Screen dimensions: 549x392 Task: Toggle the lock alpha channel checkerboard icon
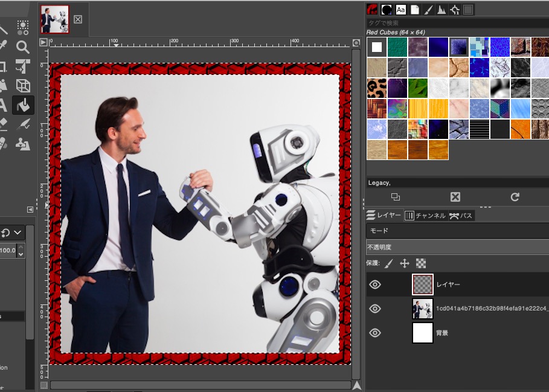click(x=421, y=263)
